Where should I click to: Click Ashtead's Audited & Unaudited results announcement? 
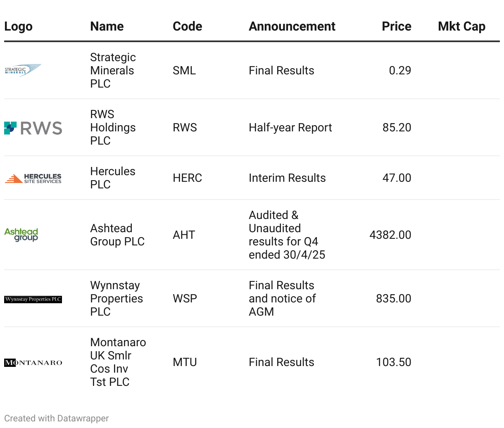click(287, 235)
